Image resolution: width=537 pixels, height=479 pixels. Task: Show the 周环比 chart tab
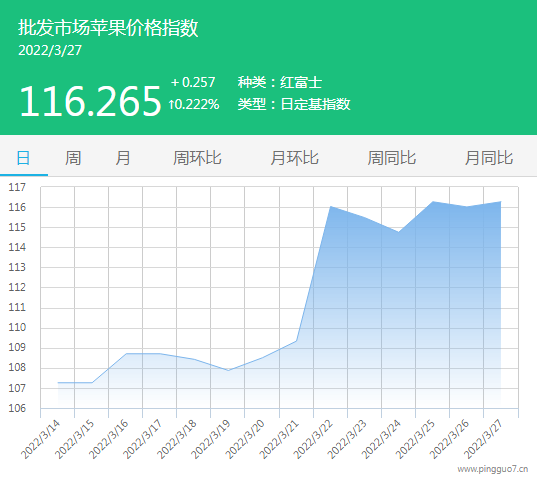point(197,158)
